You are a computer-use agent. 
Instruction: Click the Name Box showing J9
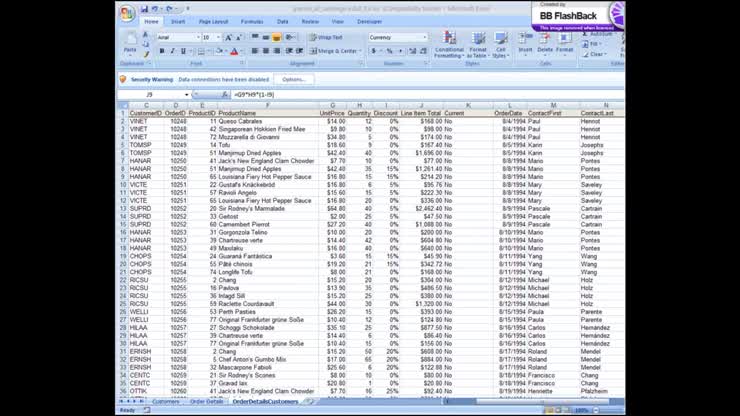click(x=148, y=94)
